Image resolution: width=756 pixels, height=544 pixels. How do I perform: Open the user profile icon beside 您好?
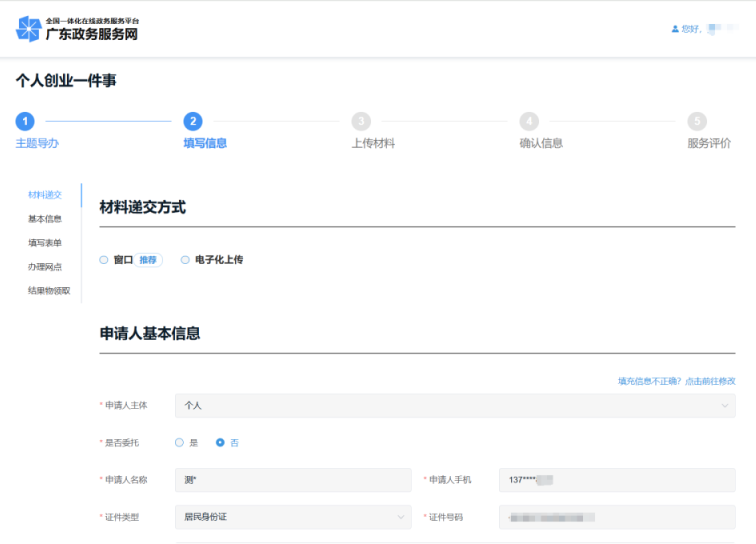click(x=675, y=29)
